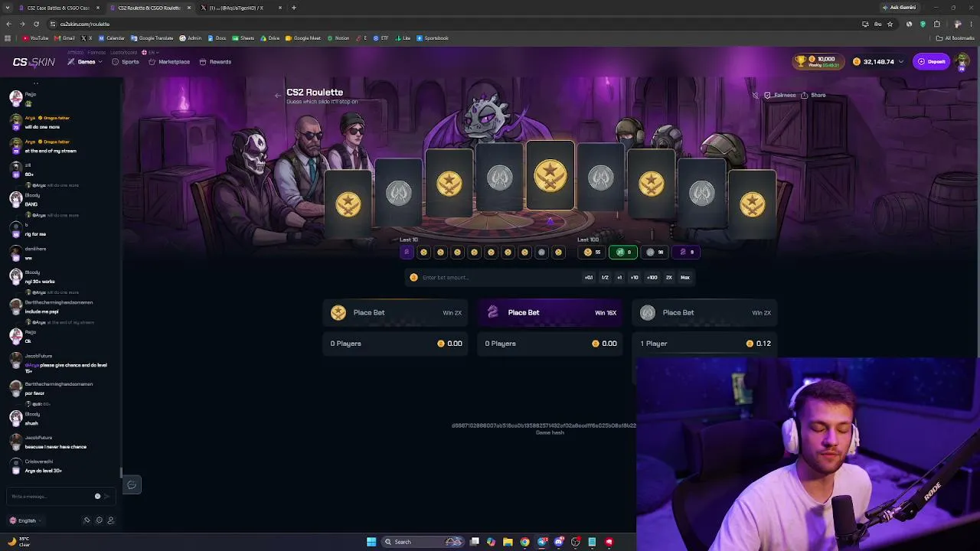Click the chat pin icon at the bottom

pyautogui.click(x=87, y=521)
